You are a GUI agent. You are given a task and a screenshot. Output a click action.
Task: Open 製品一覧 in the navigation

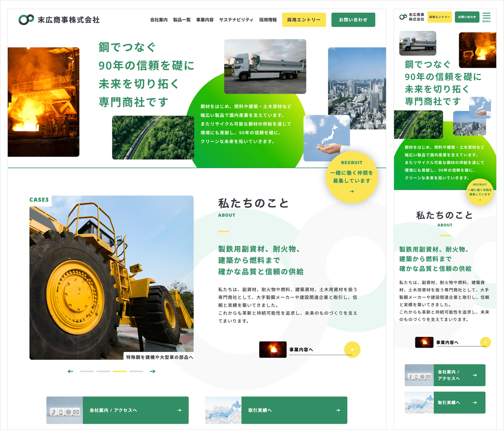[182, 20]
